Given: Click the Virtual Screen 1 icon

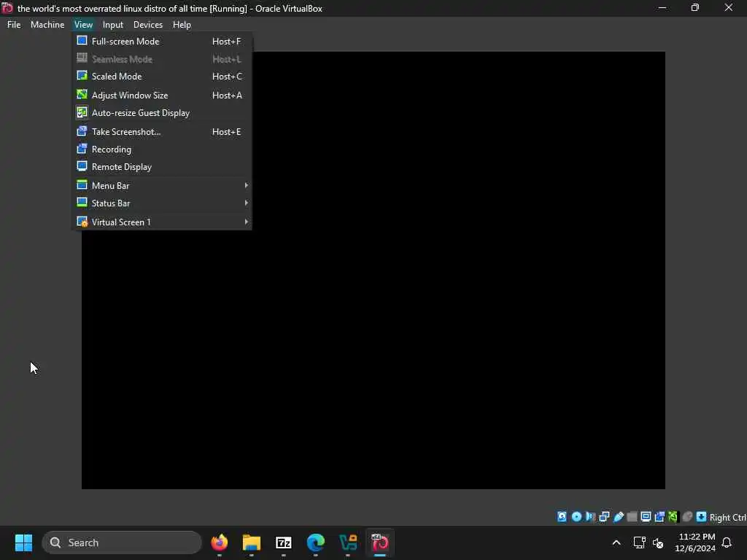Looking at the screenshot, I should [82, 222].
